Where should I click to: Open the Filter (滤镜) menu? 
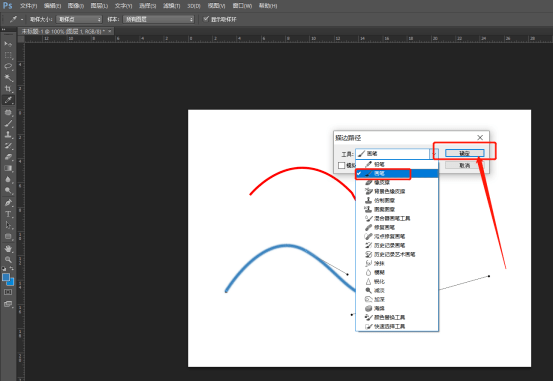171,6
